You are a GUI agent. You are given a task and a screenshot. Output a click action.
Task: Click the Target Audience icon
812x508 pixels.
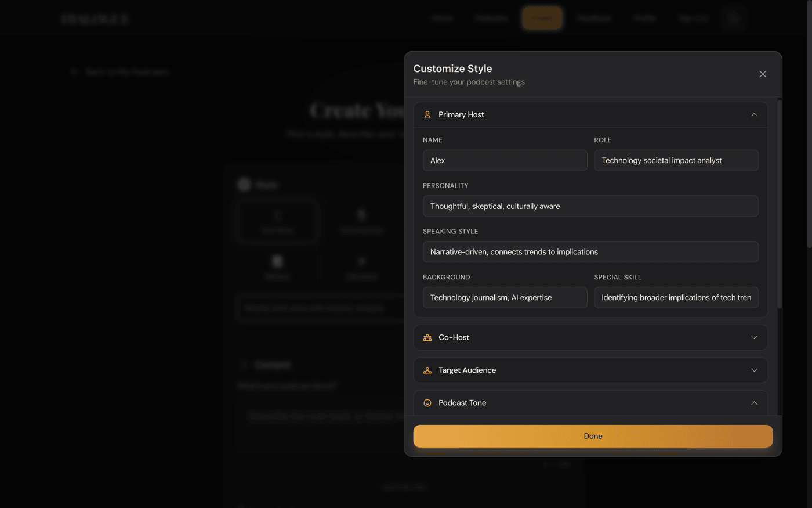point(427,370)
